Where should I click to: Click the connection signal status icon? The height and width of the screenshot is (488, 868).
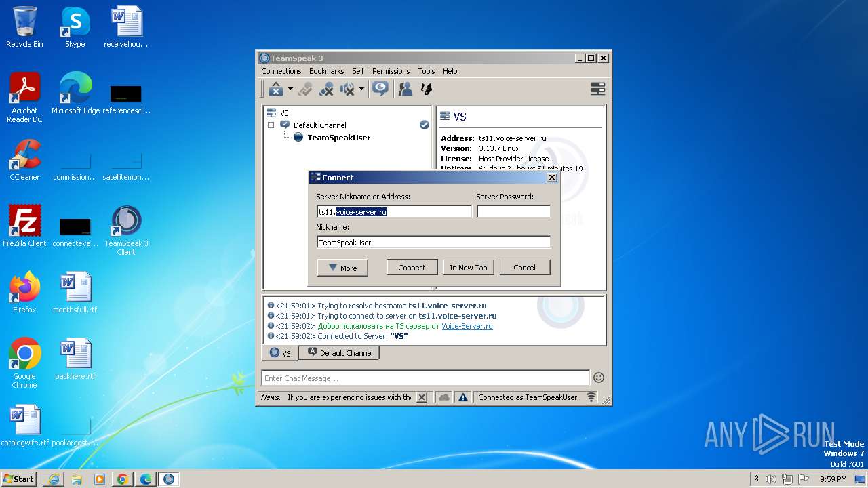click(x=591, y=397)
